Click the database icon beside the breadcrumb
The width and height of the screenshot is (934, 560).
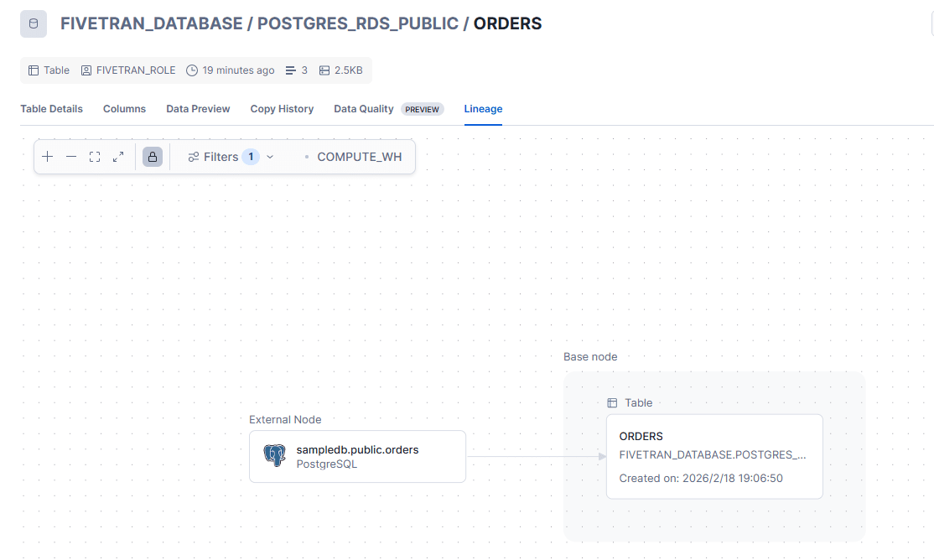(x=34, y=23)
